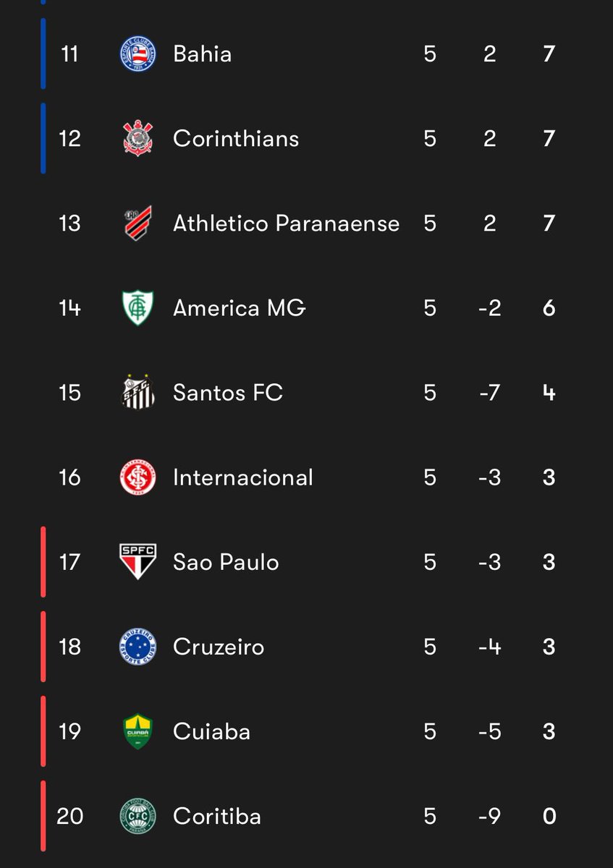
Task: Click the Cruzeiro blue crest
Action: click(x=138, y=647)
